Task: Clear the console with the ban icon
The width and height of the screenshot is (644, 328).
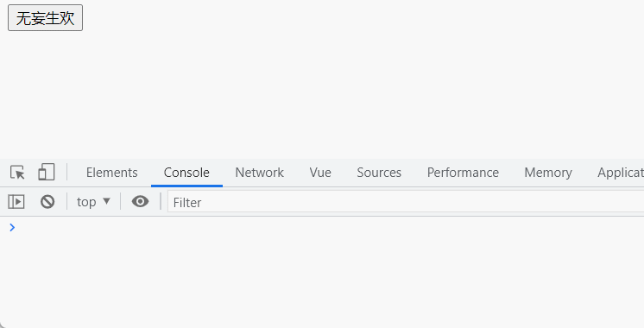Action: (x=47, y=202)
